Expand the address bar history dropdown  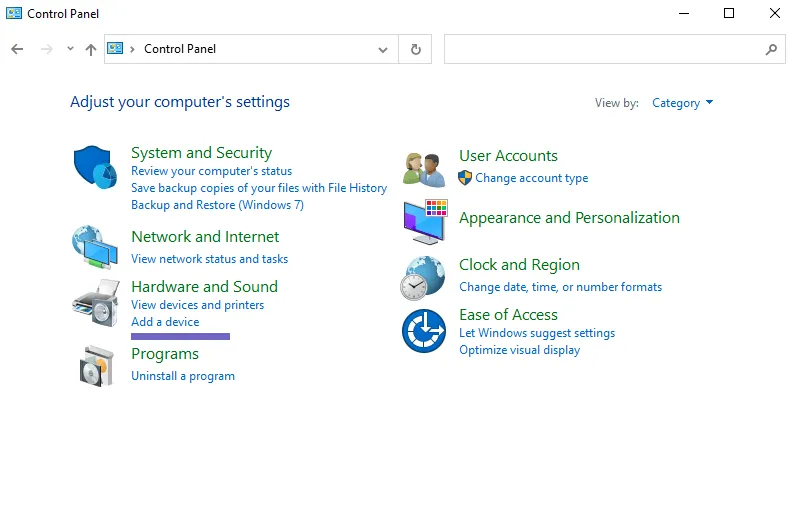383,50
